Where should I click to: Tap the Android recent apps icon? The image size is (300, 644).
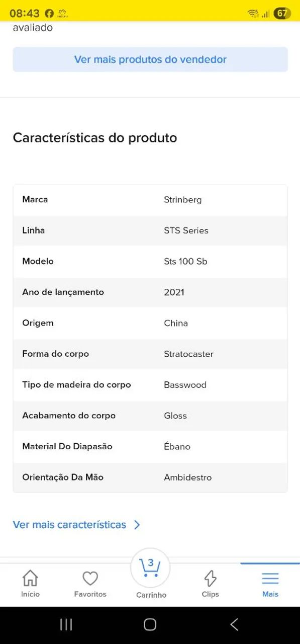(x=66, y=624)
